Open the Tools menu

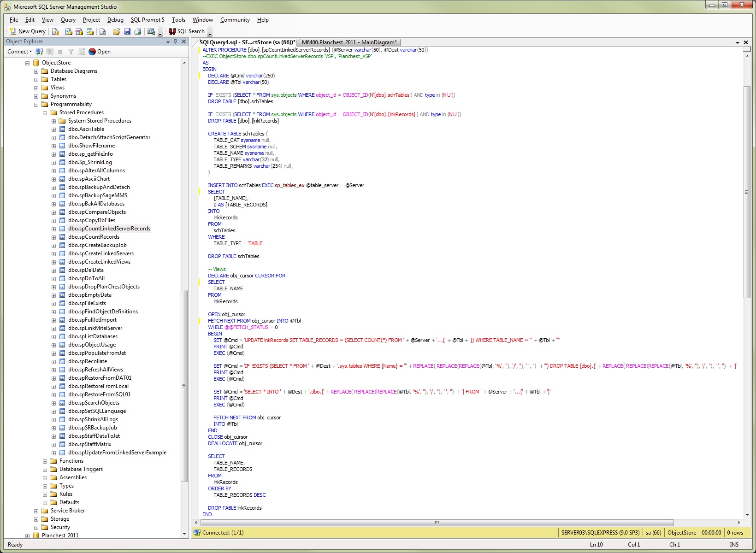[x=178, y=20]
